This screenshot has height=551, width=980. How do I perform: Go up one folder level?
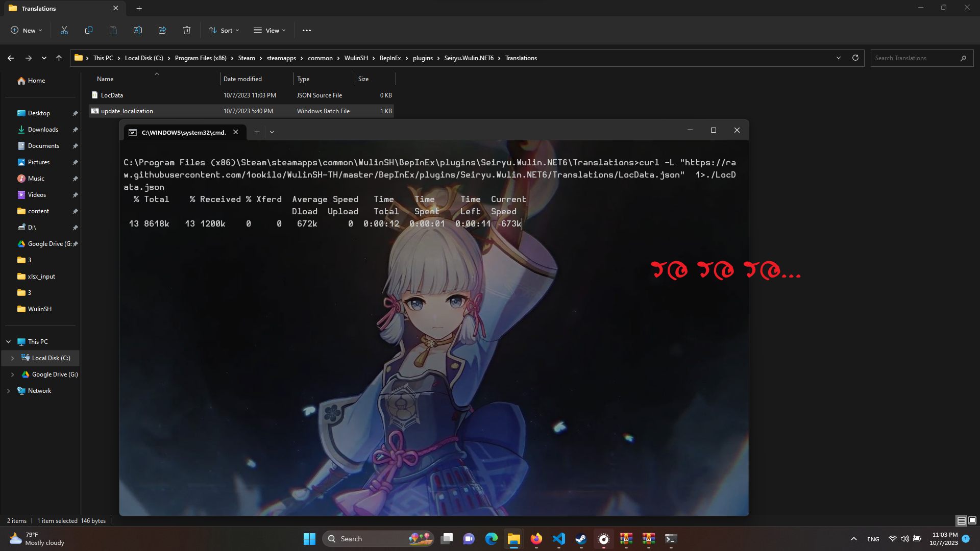click(59, 58)
